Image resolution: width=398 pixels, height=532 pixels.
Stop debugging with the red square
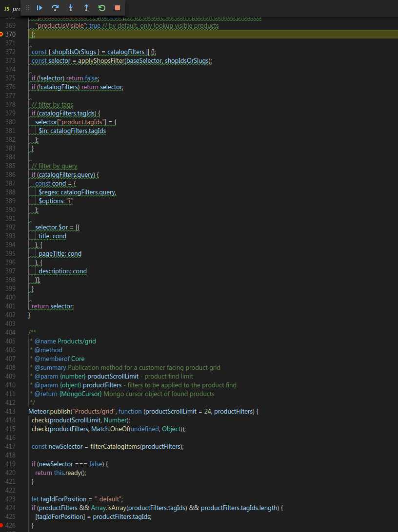118,8
